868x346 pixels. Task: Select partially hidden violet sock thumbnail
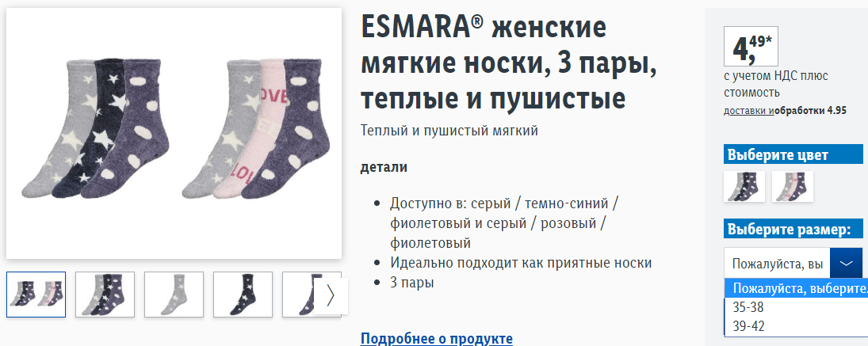[x=299, y=295]
